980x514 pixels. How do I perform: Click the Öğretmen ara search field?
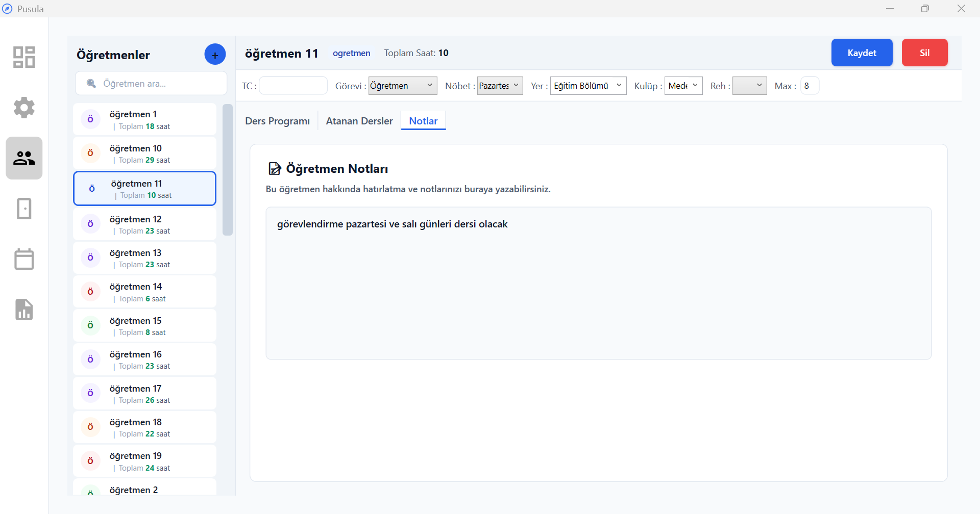(x=158, y=84)
